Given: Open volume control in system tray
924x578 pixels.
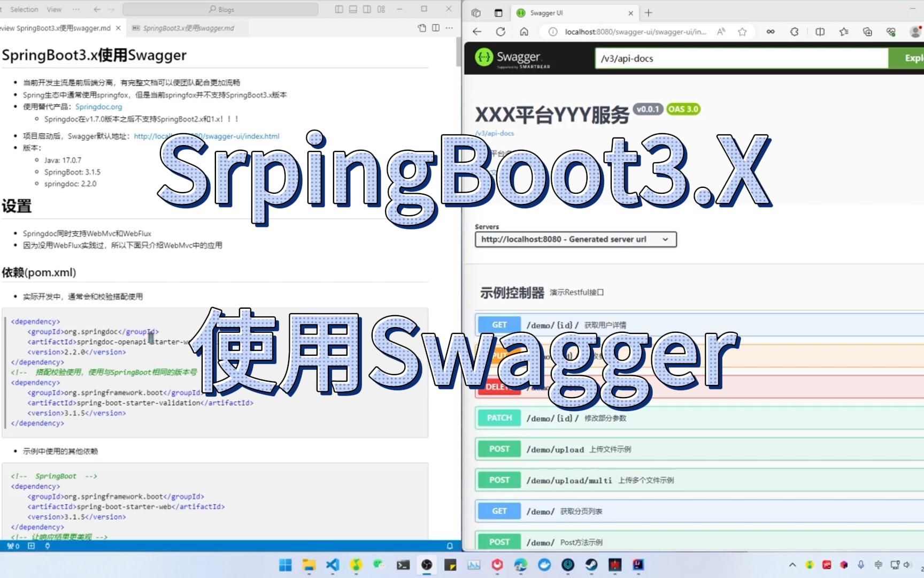Looking at the screenshot, I should click(x=907, y=565).
